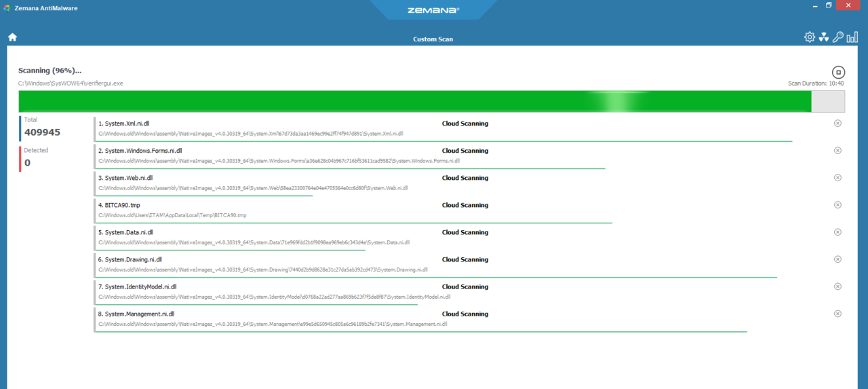
Task: Click the verifiergui.exe current file path
Action: [71, 84]
